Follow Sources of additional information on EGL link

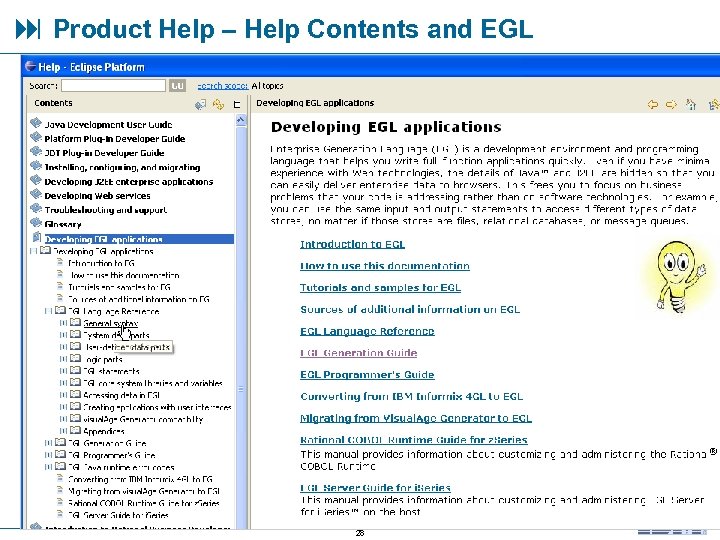(410, 309)
